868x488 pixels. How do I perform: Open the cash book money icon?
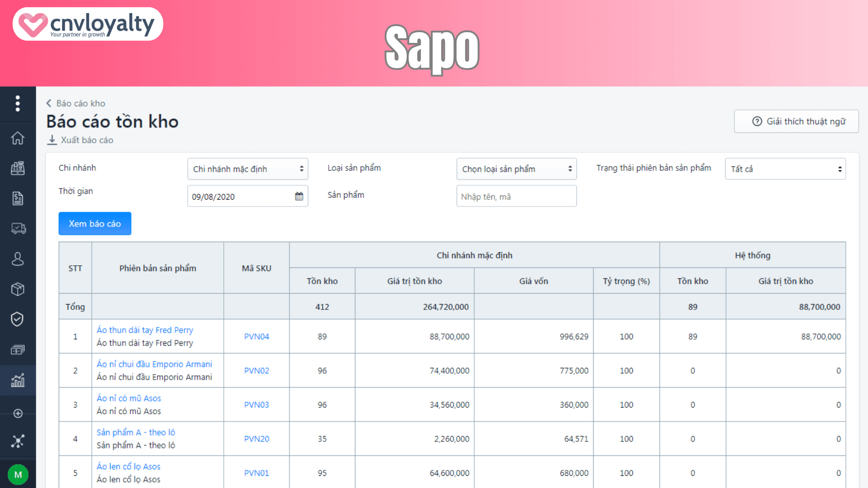(x=18, y=349)
